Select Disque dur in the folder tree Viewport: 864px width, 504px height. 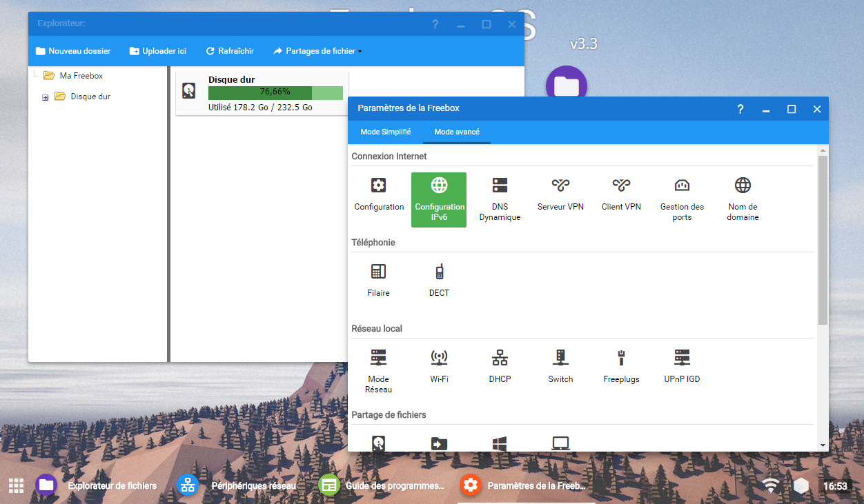click(x=90, y=97)
